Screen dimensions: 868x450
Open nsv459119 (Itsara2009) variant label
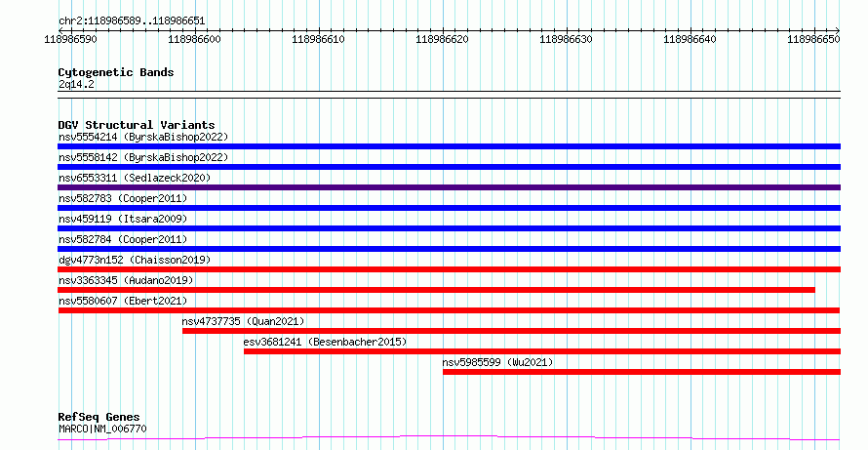tap(123, 219)
